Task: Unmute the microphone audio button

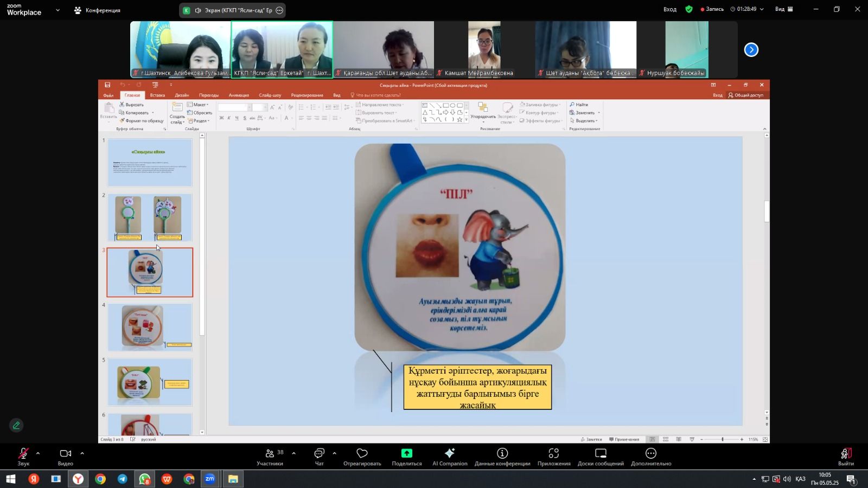Action: [x=23, y=454]
